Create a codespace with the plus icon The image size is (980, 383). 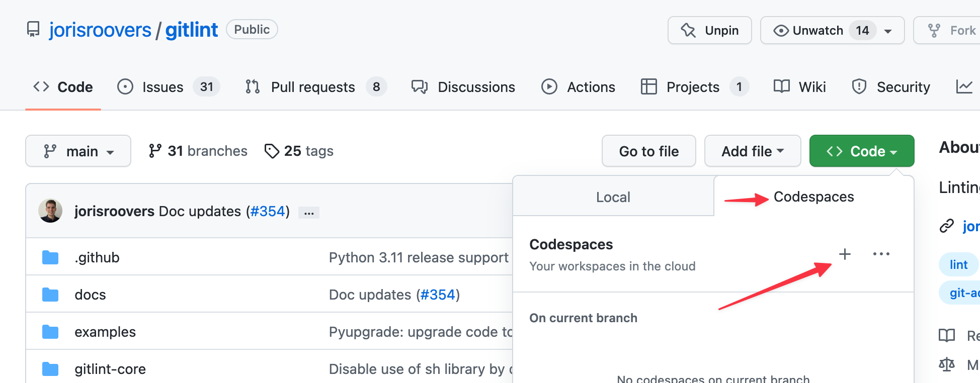click(845, 254)
